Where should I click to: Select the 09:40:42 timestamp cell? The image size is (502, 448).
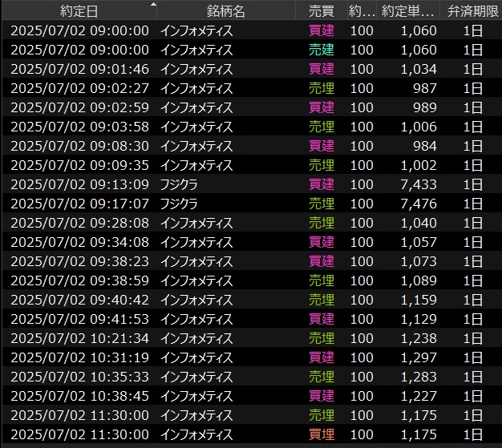click(x=79, y=300)
